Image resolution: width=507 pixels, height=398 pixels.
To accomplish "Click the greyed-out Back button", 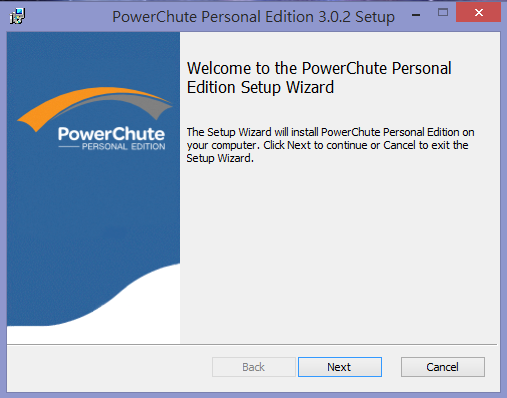I will pos(254,367).
